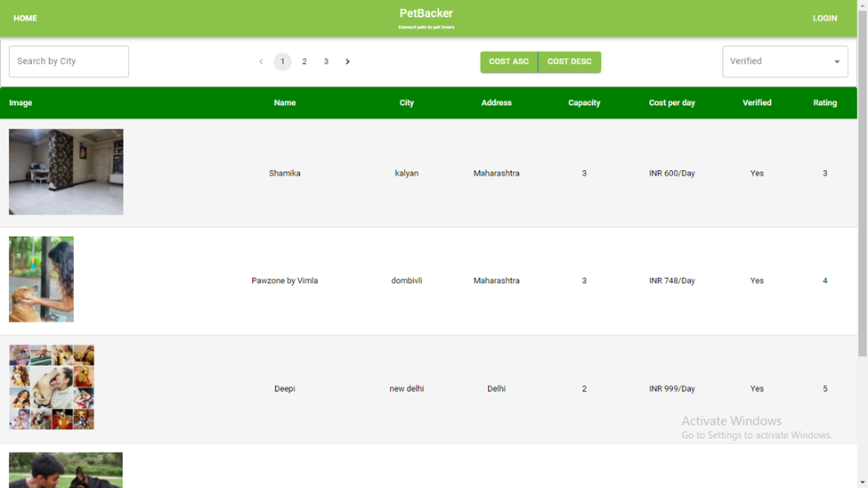Click the city new delhi
The height and width of the screenshot is (488, 868).
click(x=407, y=389)
